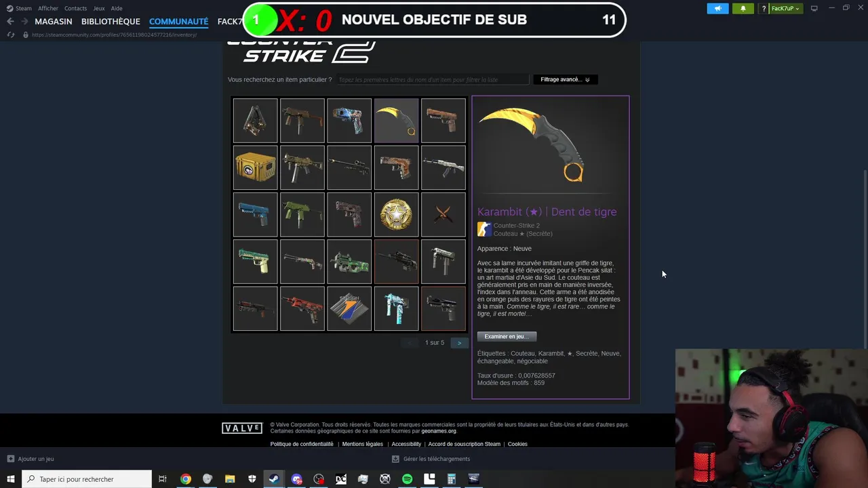Select the blue multicolor pistol thumbnail

tap(349, 121)
